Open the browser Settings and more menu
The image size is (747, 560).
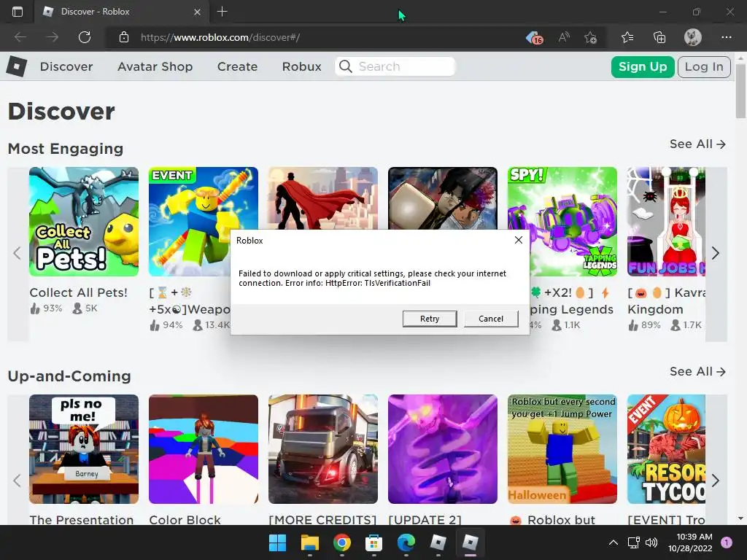coord(726,37)
